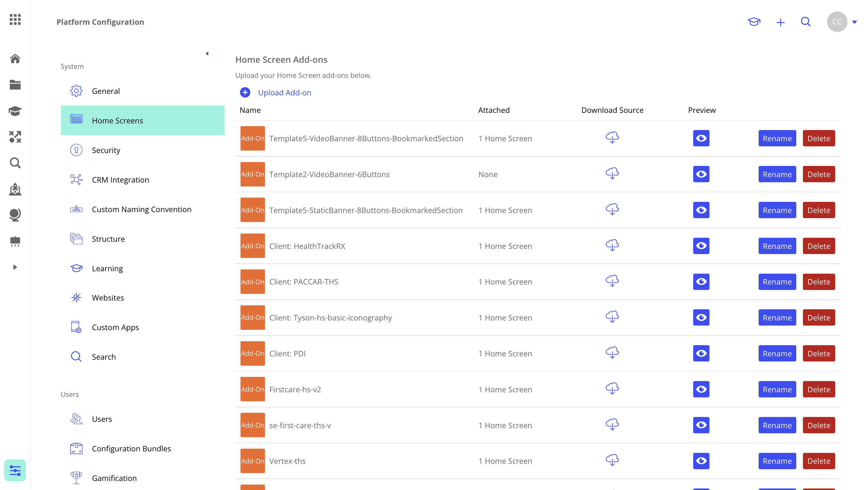Screen dimensions: 868x490
Task: Select CRM Integration in the sidebar
Action: click(x=120, y=180)
